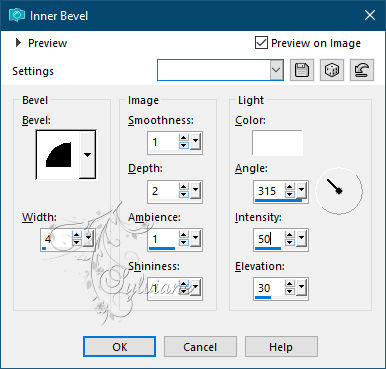Open the Settings presets dropdown
This screenshot has width=386, height=369.
pyautogui.click(x=277, y=70)
